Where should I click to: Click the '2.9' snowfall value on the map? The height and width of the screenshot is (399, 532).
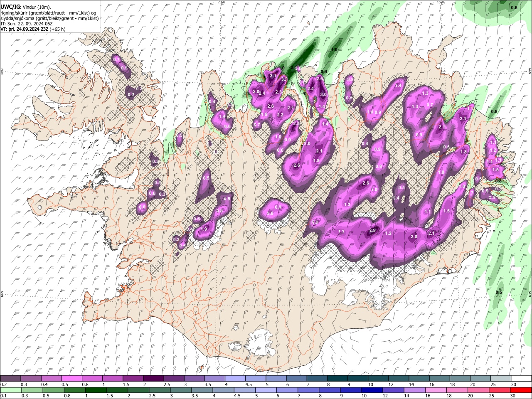coord(372,230)
